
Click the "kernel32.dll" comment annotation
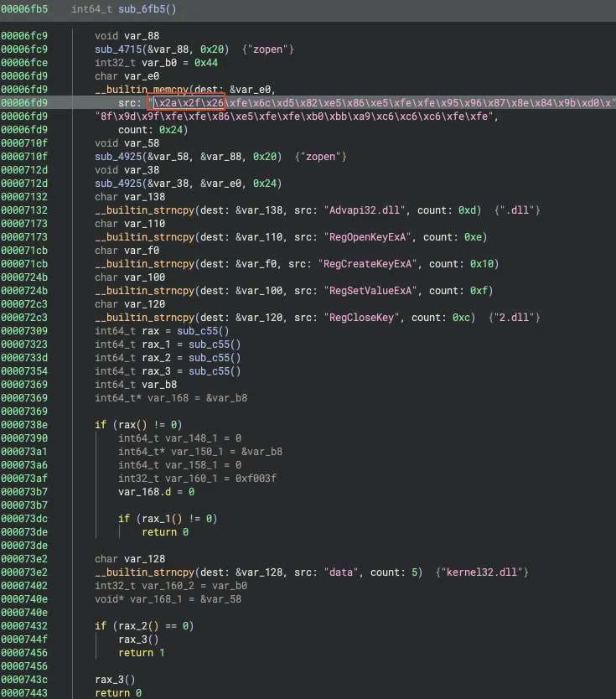pyautogui.click(x=482, y=572)
